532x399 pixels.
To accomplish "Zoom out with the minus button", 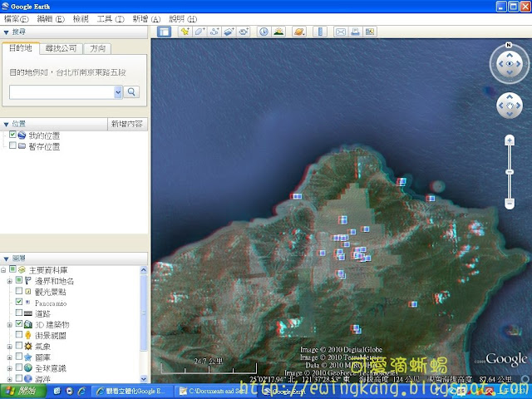I will point(510,203).
